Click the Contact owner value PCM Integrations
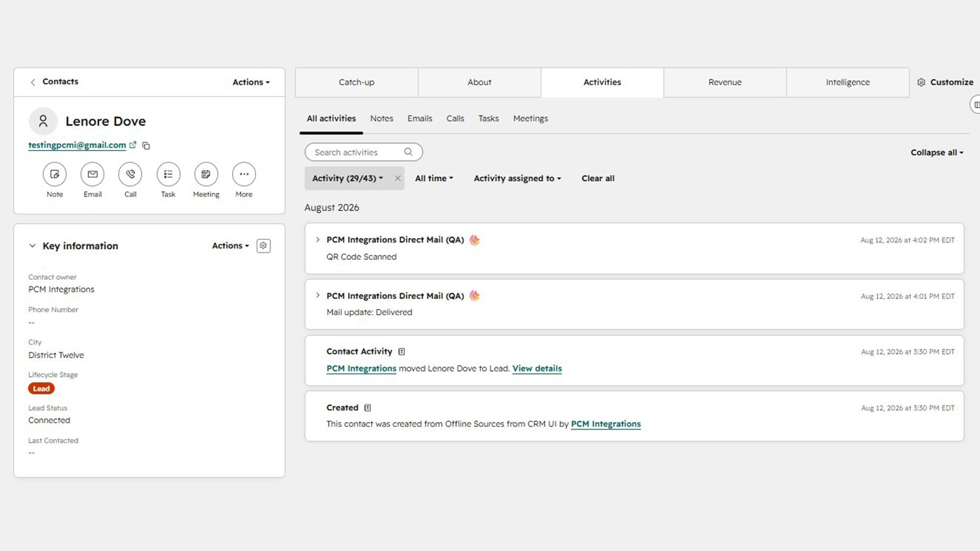Image resolution: width=980 pixels, height=551 pixels. point(61,290)
